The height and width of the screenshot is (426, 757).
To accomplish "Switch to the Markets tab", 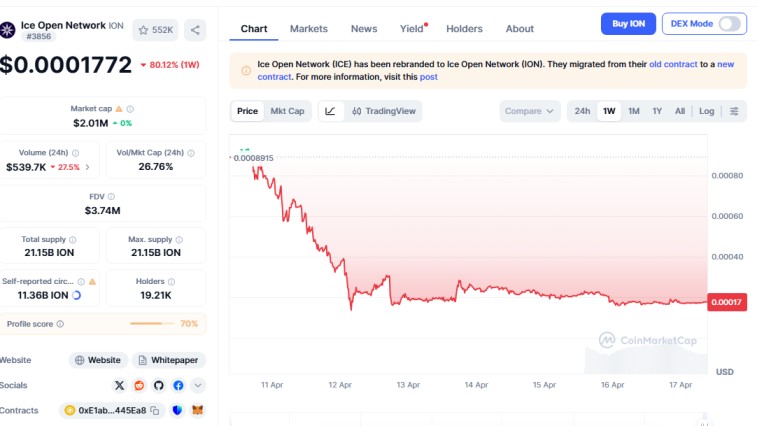I will tap(308, 29).
